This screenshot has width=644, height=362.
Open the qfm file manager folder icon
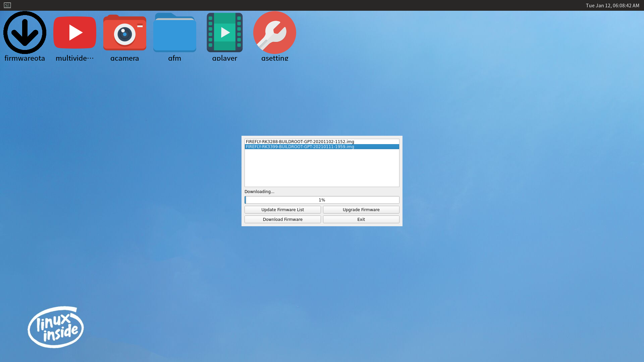tap(175, 33)
